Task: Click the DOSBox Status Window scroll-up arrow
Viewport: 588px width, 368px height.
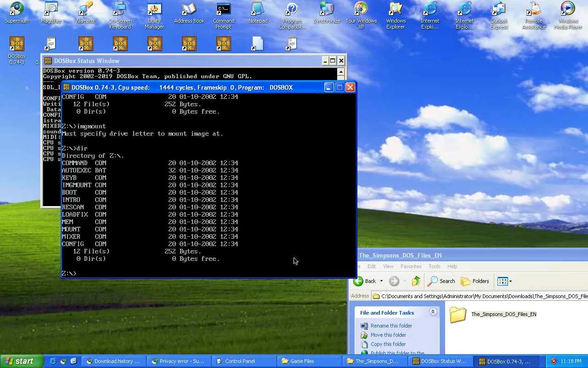Action: click(341, 72)
